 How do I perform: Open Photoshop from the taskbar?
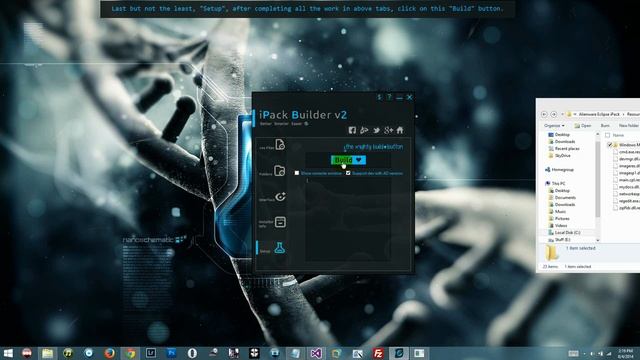pos(171,353)
